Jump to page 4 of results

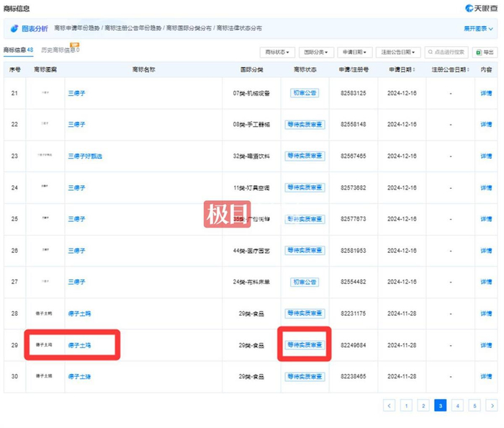coord(457,406)
